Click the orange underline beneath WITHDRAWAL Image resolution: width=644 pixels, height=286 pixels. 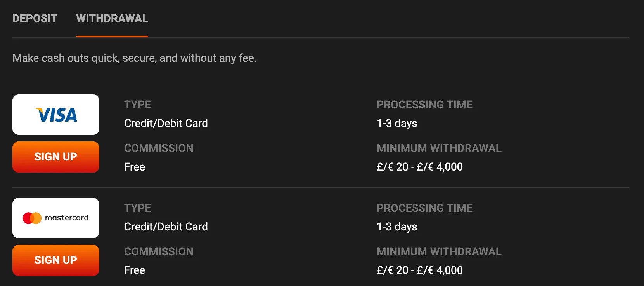112,37
